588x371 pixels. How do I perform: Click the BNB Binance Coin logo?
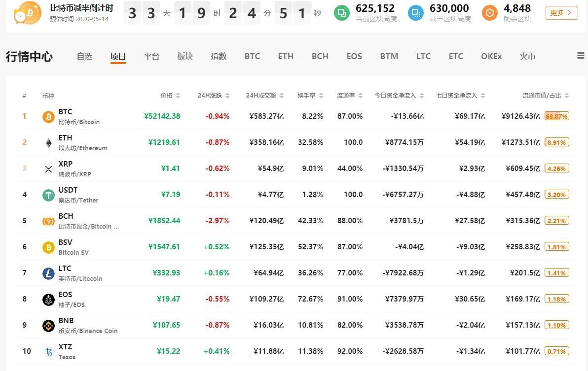48,326
